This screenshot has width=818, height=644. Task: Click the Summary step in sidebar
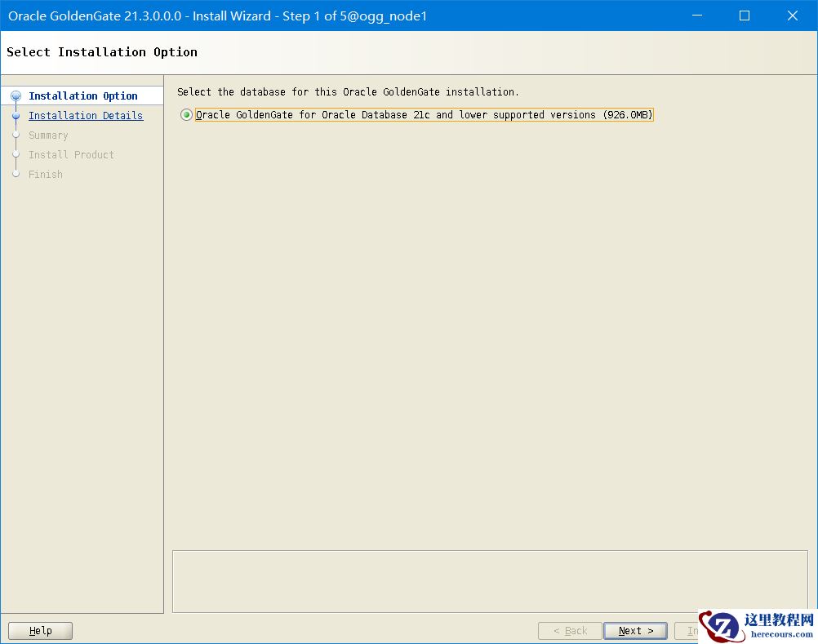[x=48, y=135]
